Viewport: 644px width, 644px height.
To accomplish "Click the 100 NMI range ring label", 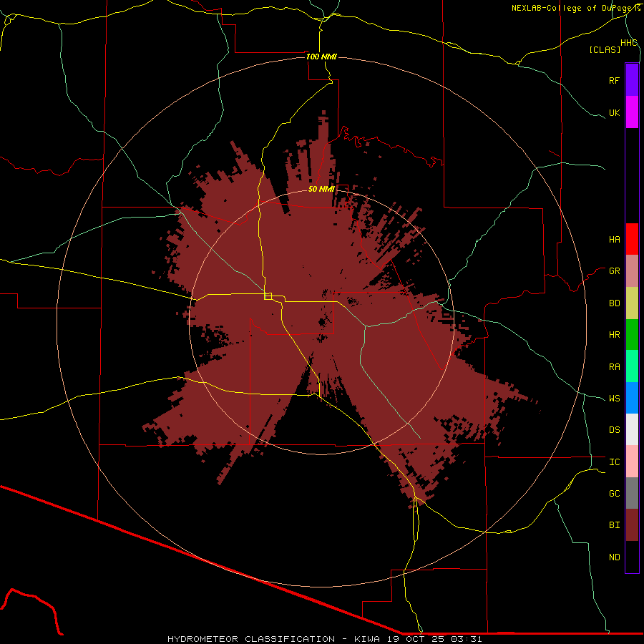I will point(321,57).
